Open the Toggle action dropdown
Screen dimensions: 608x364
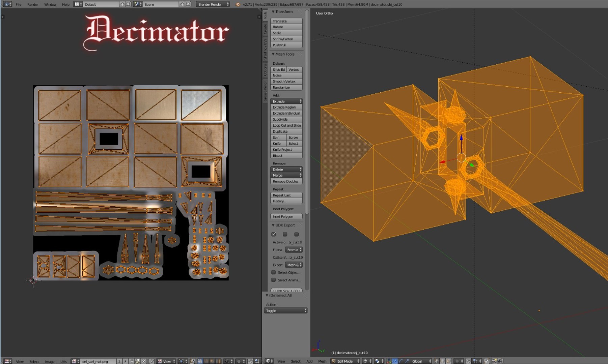286,310
